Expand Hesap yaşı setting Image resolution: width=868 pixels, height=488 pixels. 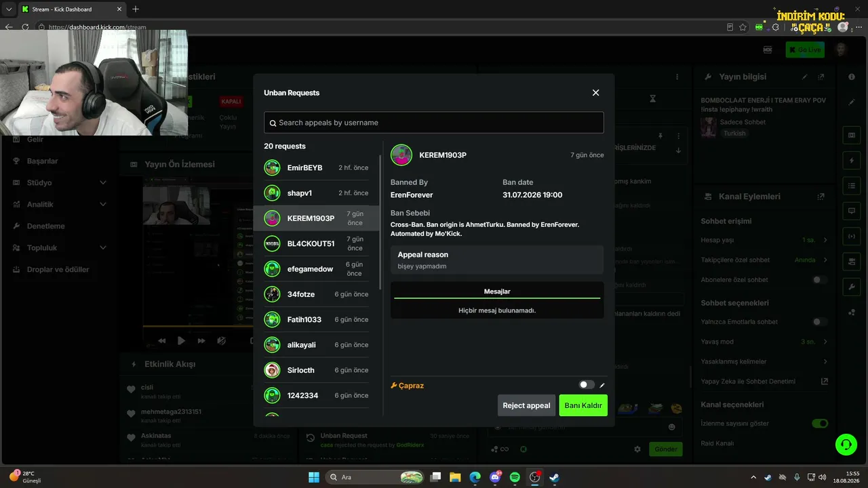(764, 240)
